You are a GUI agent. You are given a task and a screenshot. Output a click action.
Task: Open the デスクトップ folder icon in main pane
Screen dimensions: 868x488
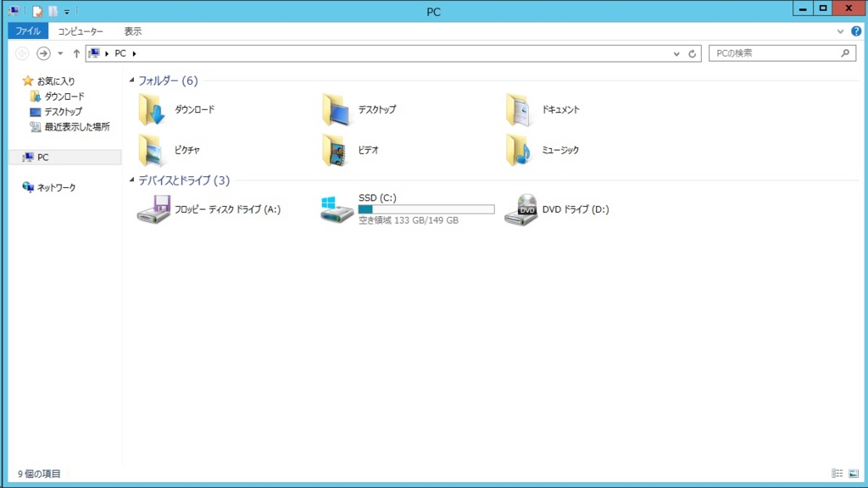pos(336,109)
